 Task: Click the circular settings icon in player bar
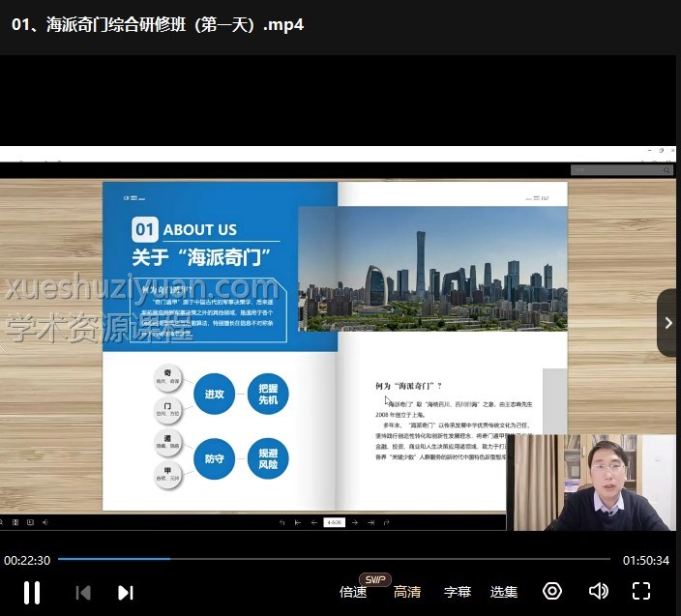pos(552,591)
